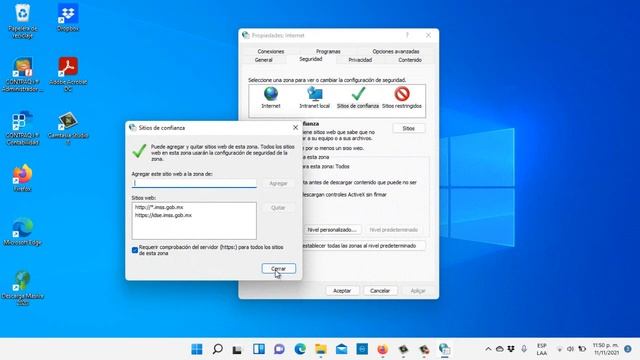640x360 pixels.
Task: Select the Microsoft Edge desktop shortcut
Action: (22, 231)
